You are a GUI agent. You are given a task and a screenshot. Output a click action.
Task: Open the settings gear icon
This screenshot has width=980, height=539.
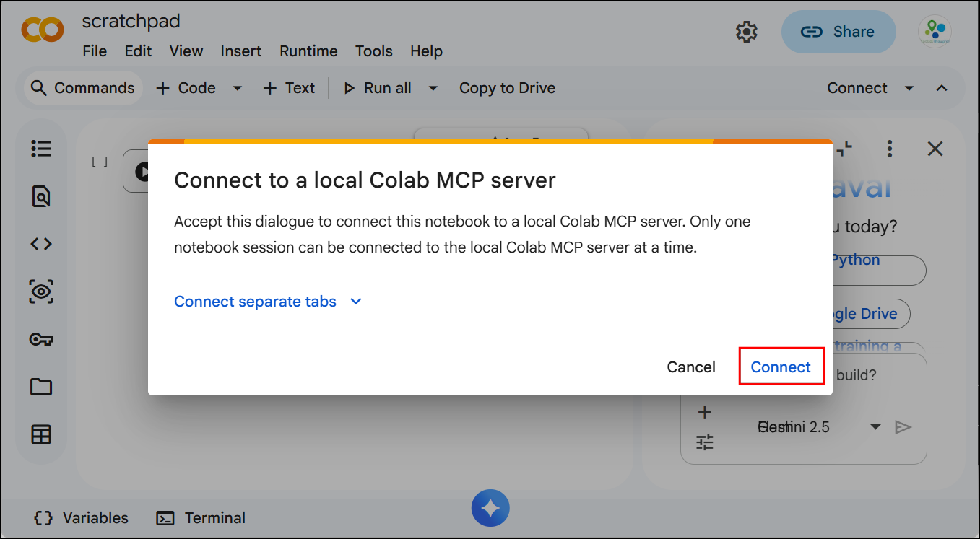746,32
